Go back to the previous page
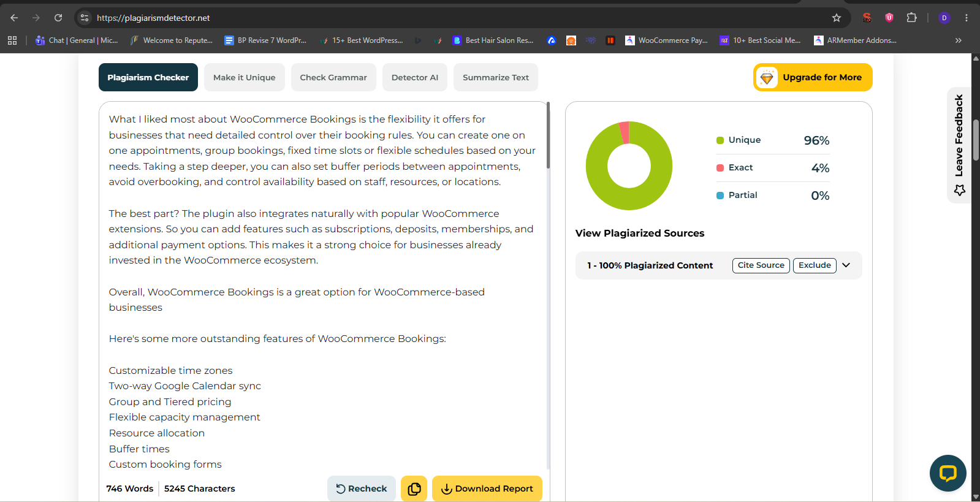Screen dimensions: 980x502 tap(14, 18)
